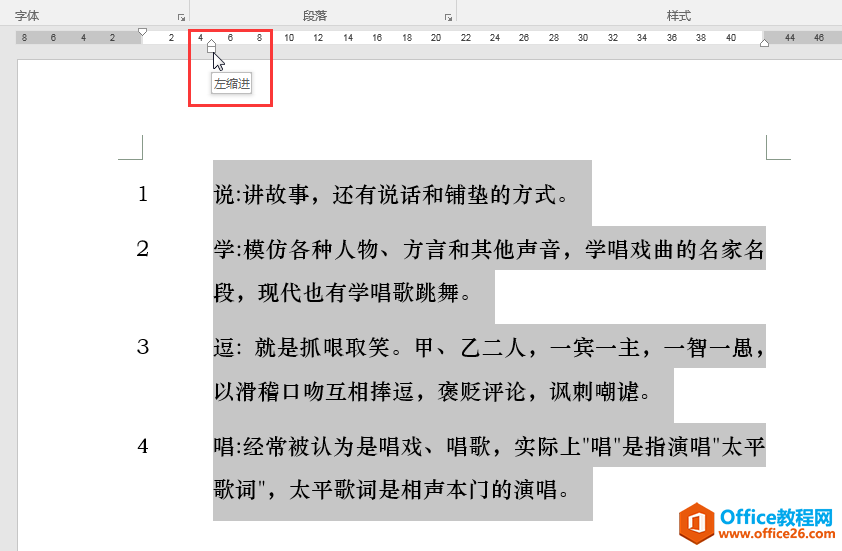The width and height of the screenshot is (842, 551).
Task: Click the 段落 group label
Action: click(x=315, y=16)
